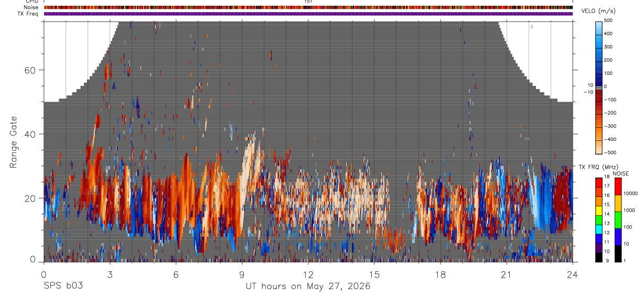Image resolution: width=644 pixels, height=297 pixels.
Task: Click the CPID value 151
Action: [x=308, y=2]
